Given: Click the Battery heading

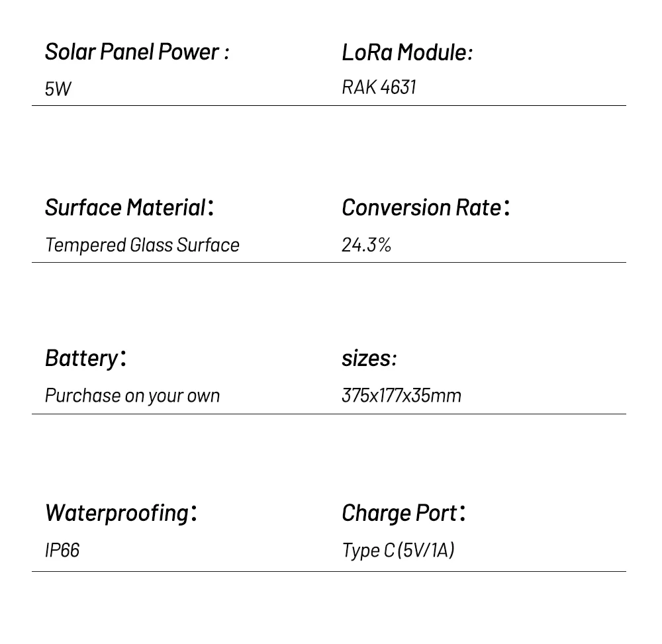Looking at the screenshot, I should (x=85, y=359).
